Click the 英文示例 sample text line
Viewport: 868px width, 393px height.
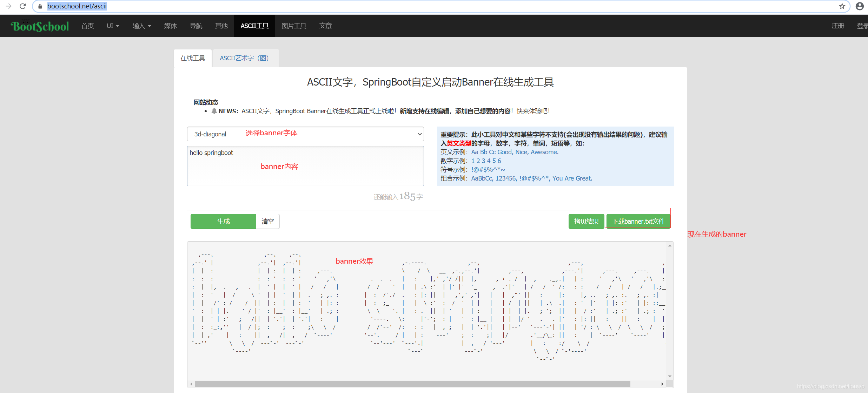click(x=499, y=152)
